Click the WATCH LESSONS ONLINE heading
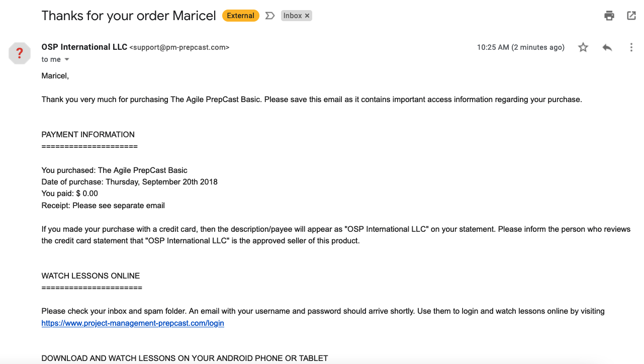 point(90,276)
